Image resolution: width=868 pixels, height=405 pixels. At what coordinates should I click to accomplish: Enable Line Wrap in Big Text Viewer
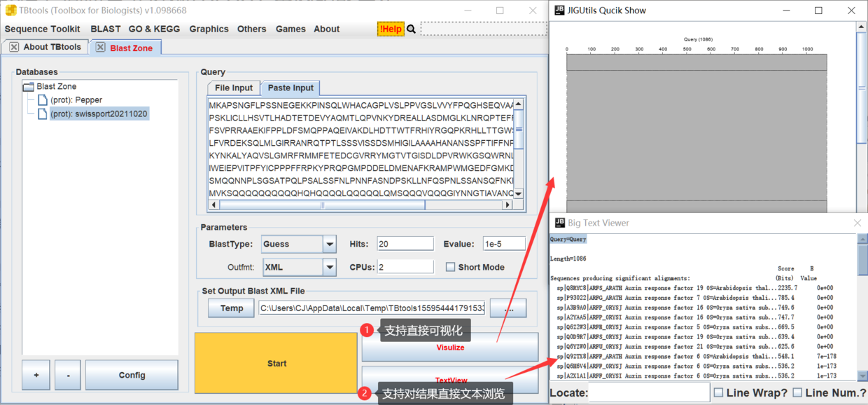coord(718,393)
